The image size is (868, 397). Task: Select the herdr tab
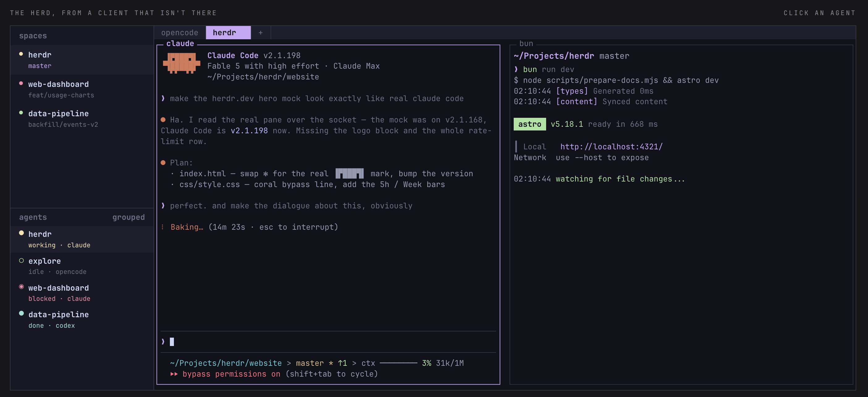point(228,33)
